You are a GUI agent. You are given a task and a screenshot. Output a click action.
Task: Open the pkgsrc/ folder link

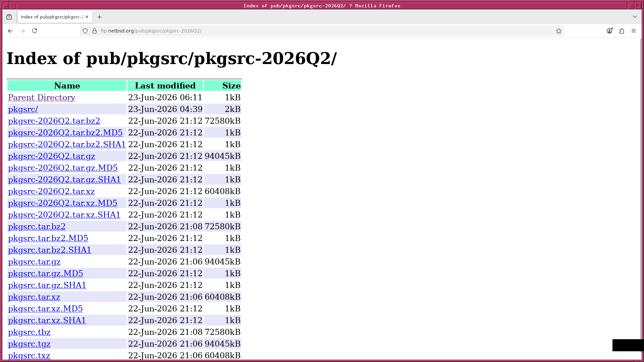pos(23,109)
